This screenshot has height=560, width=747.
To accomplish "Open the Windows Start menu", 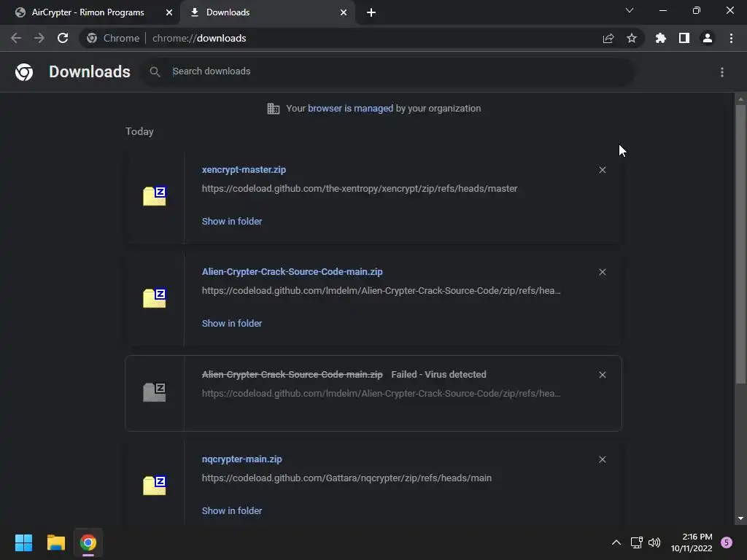I will [x=23, y=542].
